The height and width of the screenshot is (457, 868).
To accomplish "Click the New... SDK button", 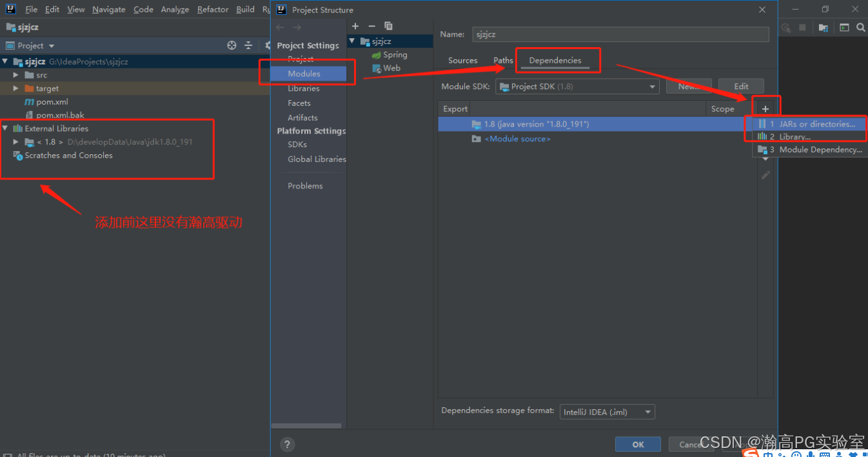I will point(688,86).
